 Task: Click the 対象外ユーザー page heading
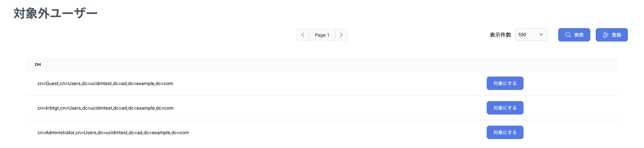(55, 13)
